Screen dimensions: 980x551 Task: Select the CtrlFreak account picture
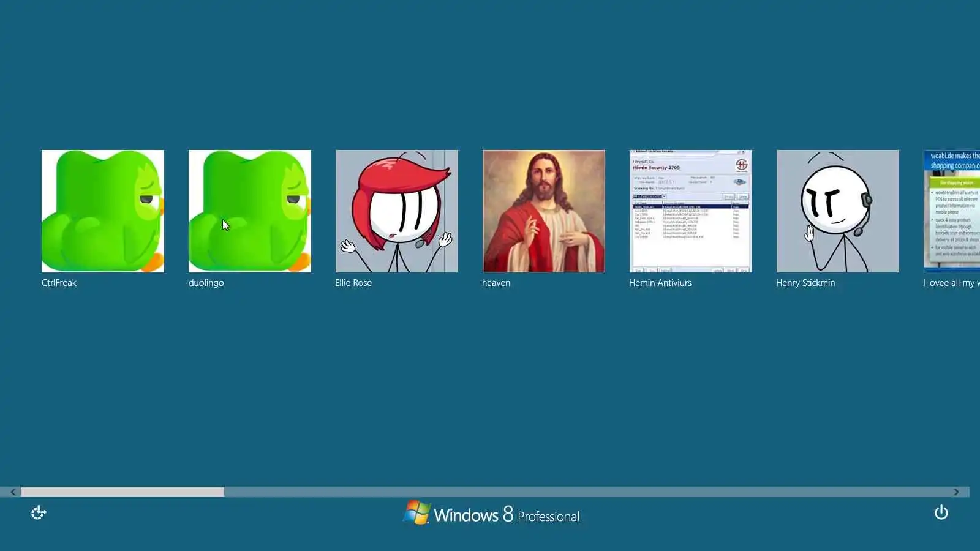point(103,211)
